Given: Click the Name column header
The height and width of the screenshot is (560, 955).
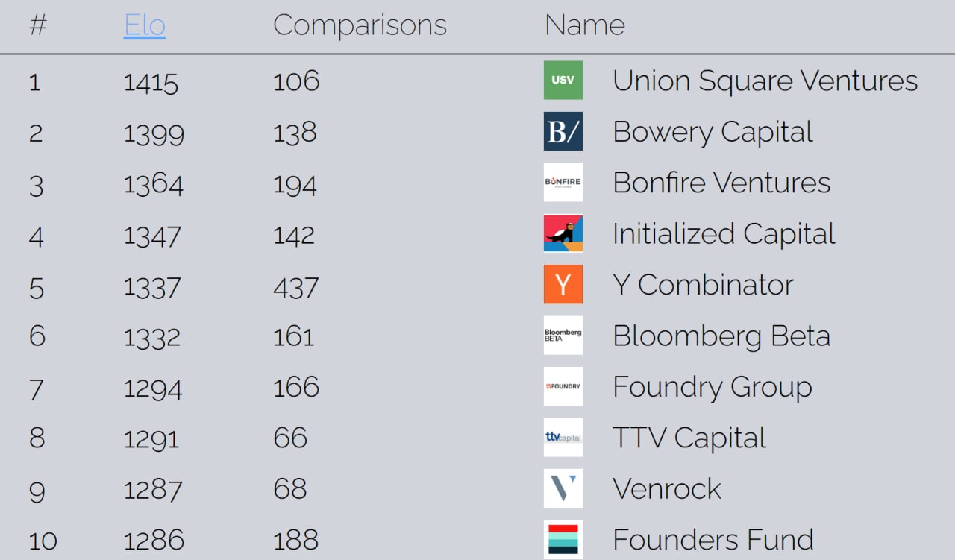Looking at the screenshot, I should click(584, 25).
